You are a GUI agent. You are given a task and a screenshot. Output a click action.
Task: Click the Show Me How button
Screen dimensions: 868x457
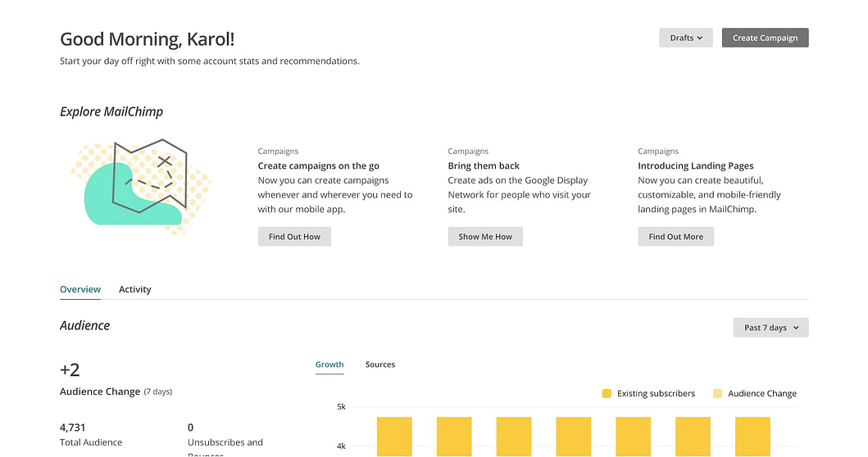485,236
